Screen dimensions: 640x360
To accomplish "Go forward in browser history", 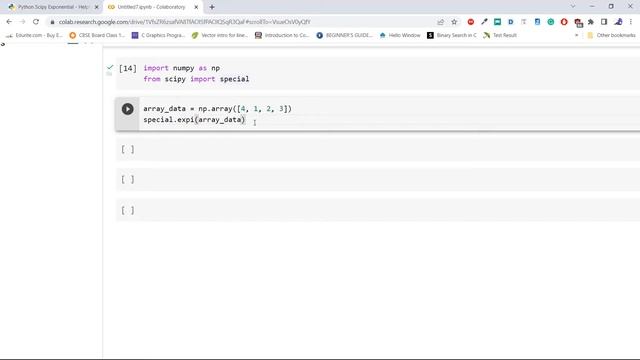I will 22,22.
